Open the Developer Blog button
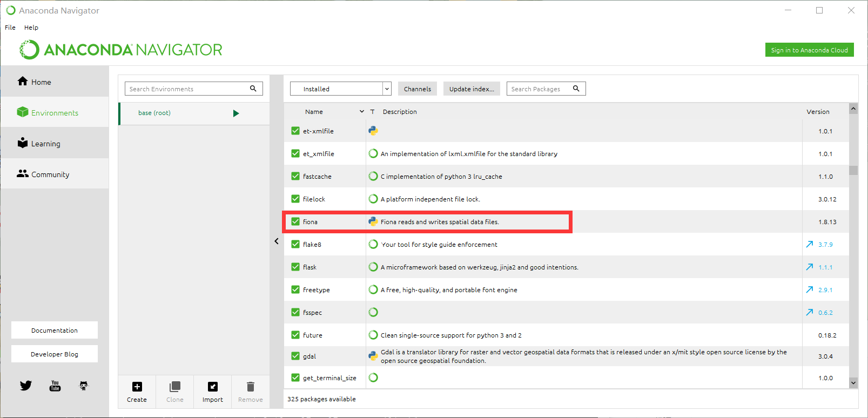The width and height of the screenshot is (868, 418). click(x=55, y=354)
